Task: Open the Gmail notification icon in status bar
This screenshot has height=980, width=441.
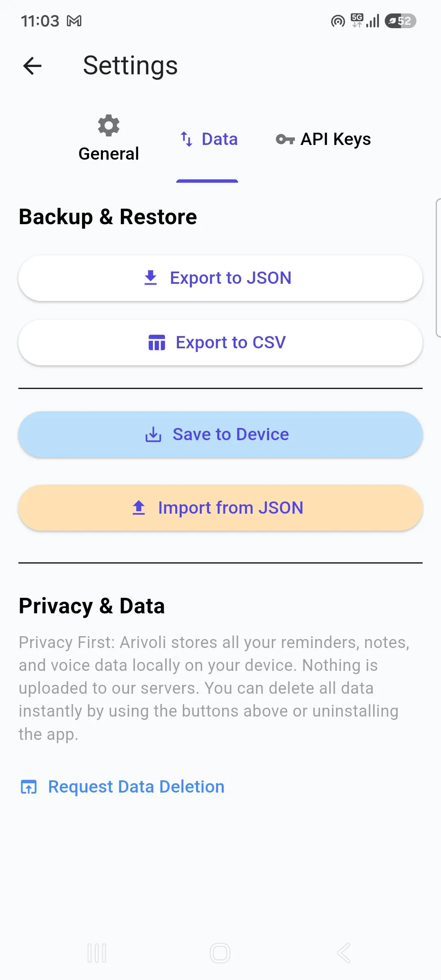Action: pos(74,21)
